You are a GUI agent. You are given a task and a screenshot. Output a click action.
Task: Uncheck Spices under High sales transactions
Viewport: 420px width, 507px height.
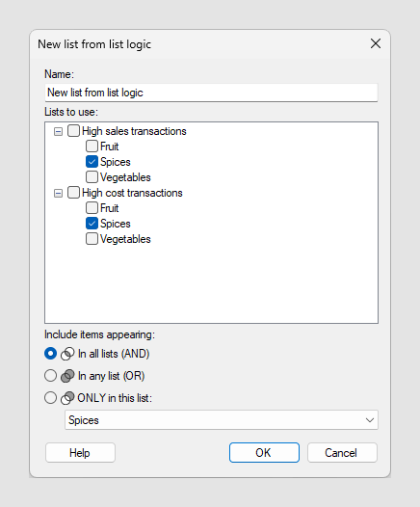click(x=92, y=162)
